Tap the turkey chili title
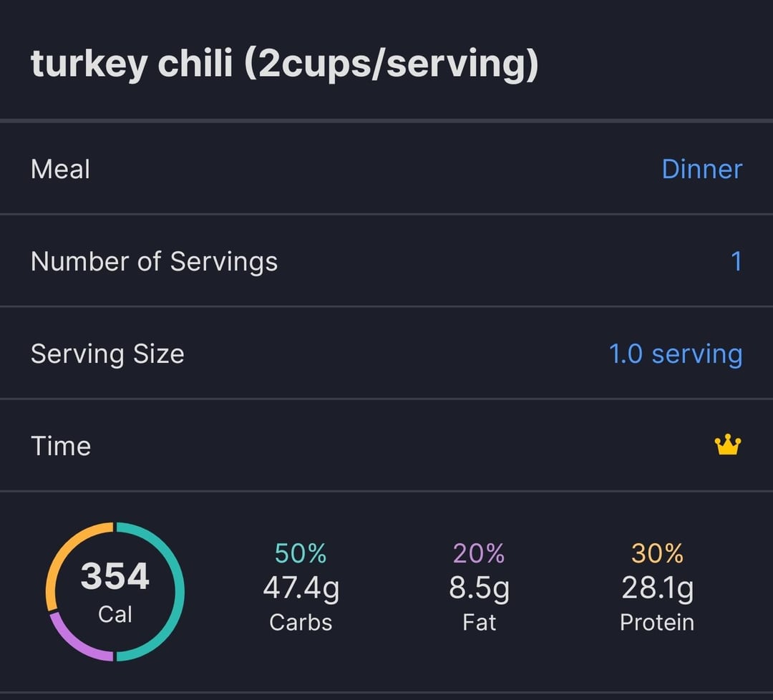Viewport: 773px width, 700px height. click(284, 64)
